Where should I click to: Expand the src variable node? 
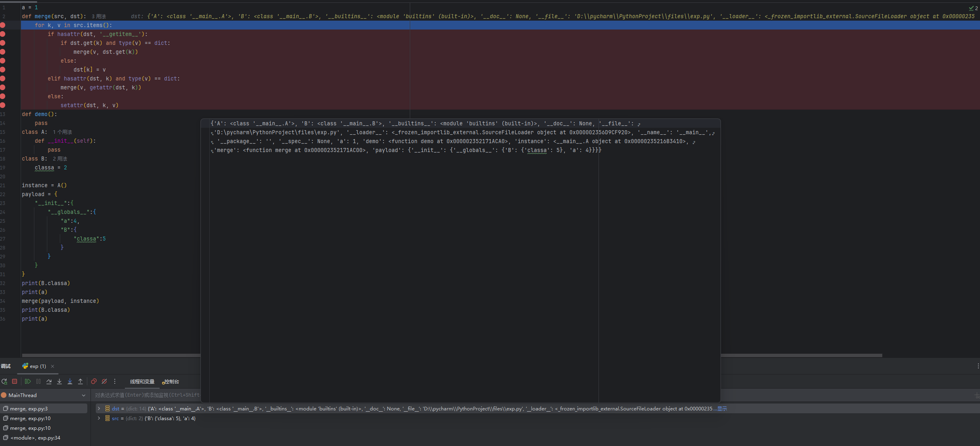[99, 419]
